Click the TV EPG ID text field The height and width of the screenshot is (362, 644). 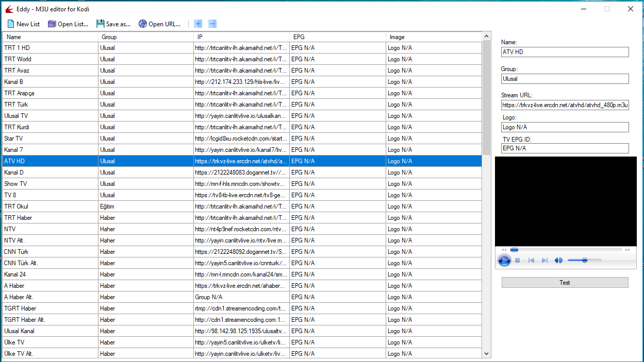(565, 148)
